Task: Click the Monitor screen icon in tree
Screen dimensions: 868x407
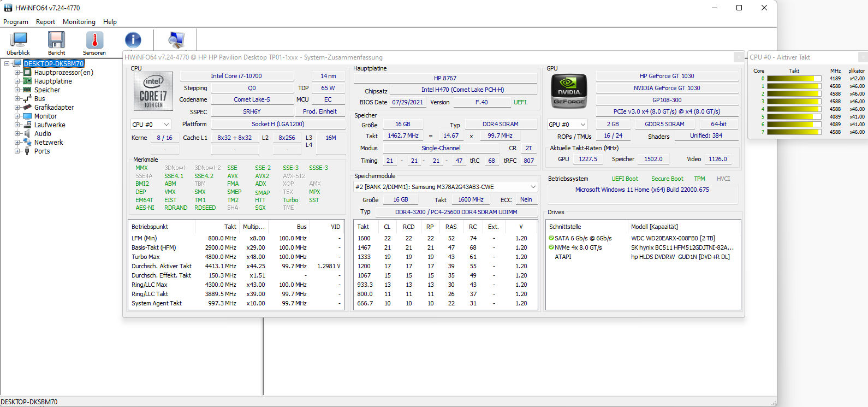Action: point(27,116)
